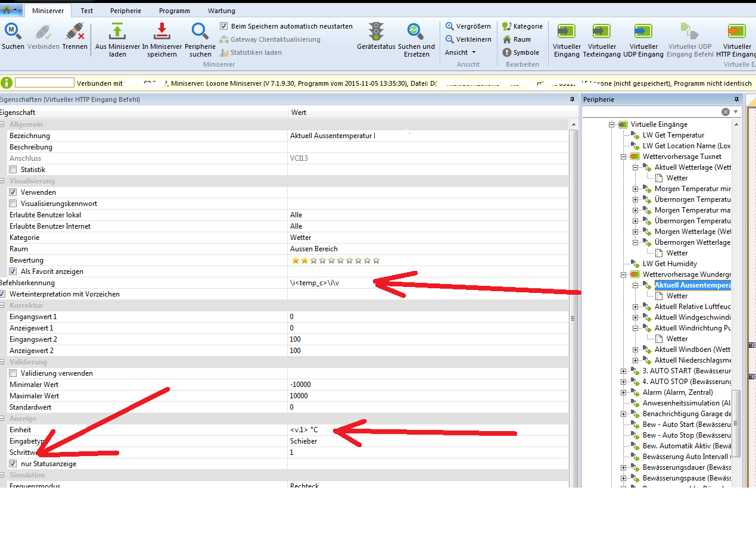Collapse the Wettervorhersage Tuxnet tree node
Viewport: 756px width, 543px height.
click(x=624, y=157)
